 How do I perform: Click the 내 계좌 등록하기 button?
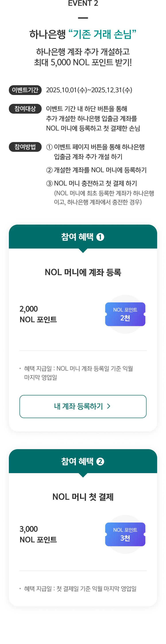83,407
